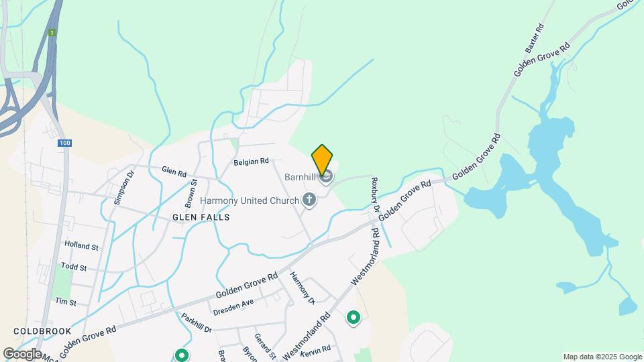Click the Roxbury Dr street label
644x362 pixels.
point(374,194)
